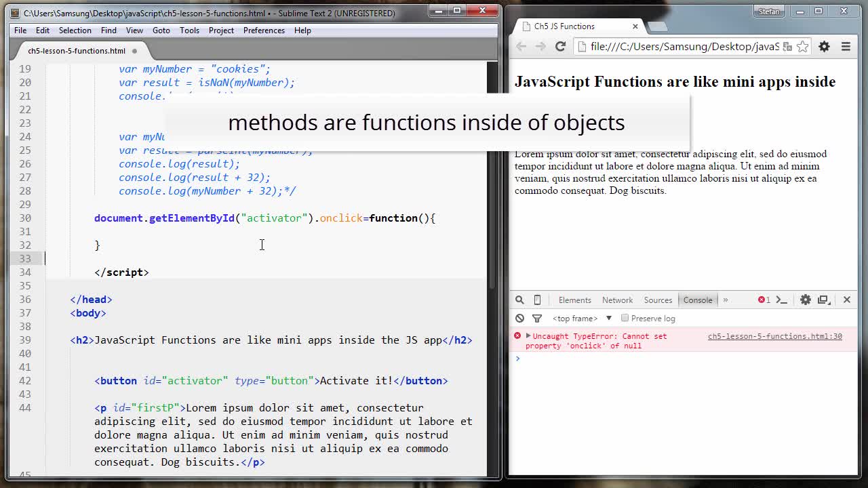Image resolution: width=868 pixels, height=488 pixels.
Task: Close the DevTools panel
Action: [x=846, y=300]
